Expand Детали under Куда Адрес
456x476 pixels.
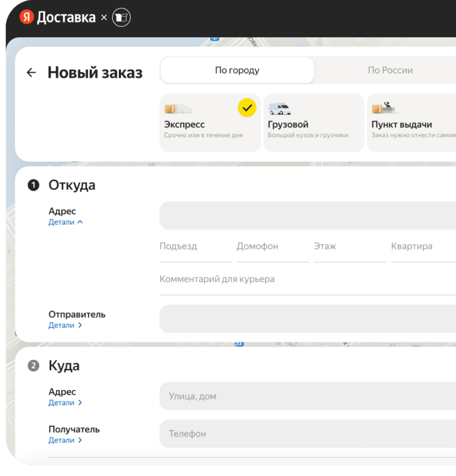click(65, 403)
